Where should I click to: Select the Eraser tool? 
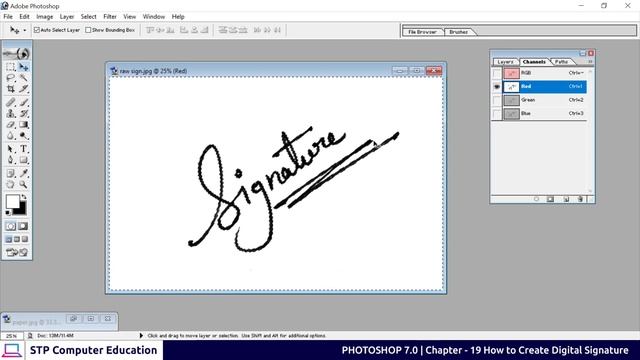point(11,124)
